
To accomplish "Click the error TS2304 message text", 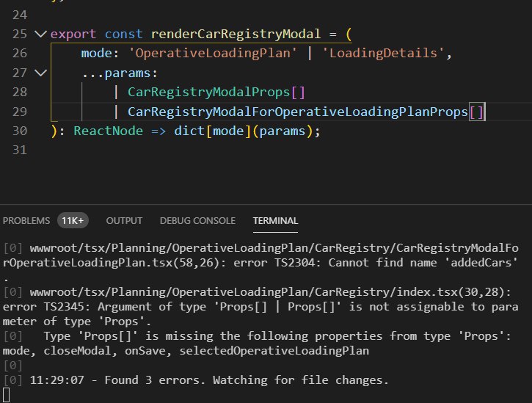I will 376,263.
